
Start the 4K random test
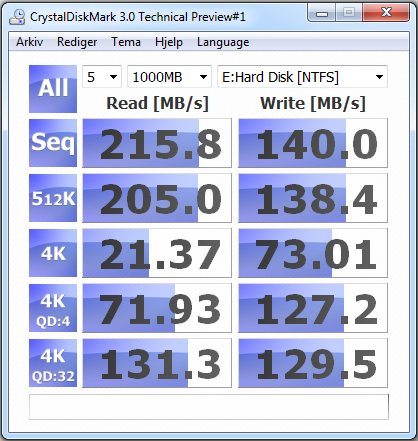click(53, 253)
